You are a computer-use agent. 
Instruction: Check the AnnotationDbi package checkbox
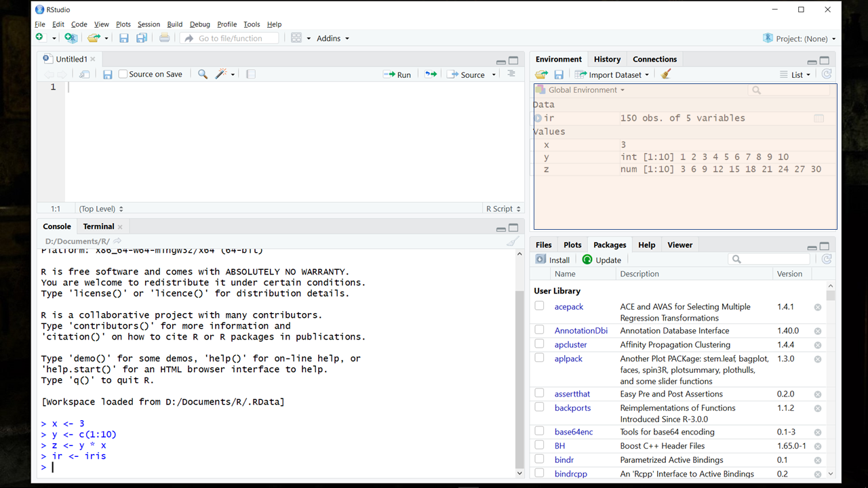coord(539,330)
